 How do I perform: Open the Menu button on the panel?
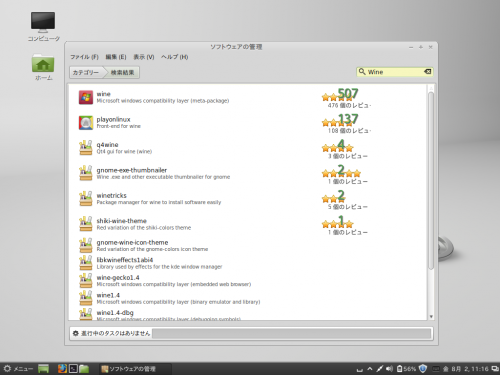pyautogui.click(x=18, y=369)
